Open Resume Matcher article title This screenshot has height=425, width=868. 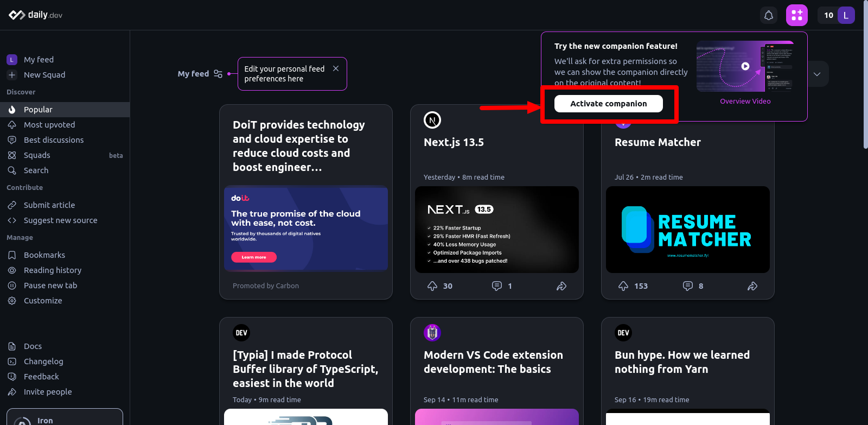658,142
